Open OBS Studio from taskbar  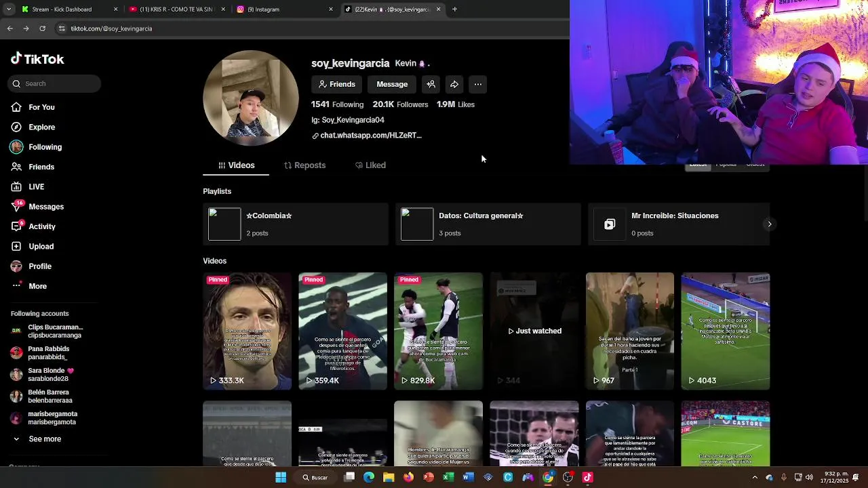tap(568, 477)
